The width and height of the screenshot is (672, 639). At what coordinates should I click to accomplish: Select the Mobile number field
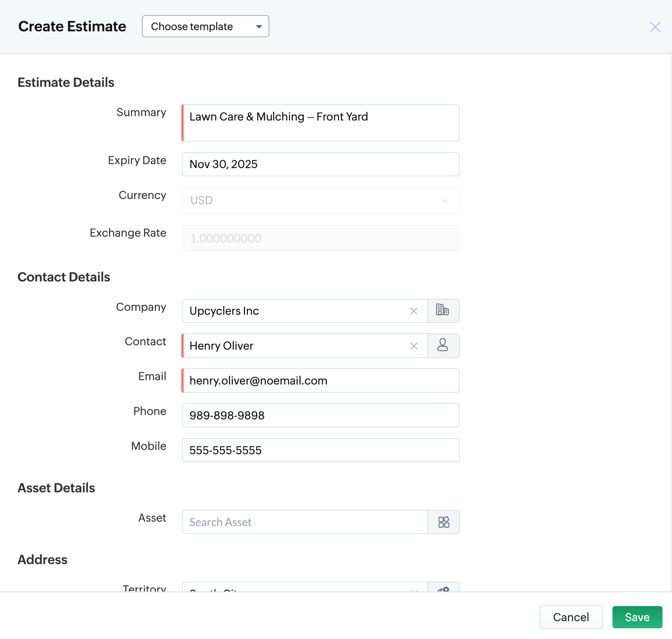click(320, 450)
